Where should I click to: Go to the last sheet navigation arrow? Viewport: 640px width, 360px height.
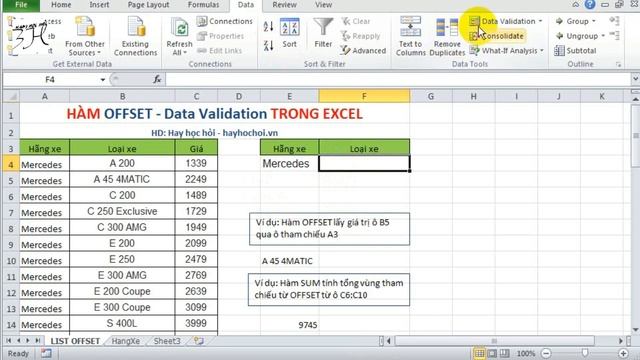38,340
